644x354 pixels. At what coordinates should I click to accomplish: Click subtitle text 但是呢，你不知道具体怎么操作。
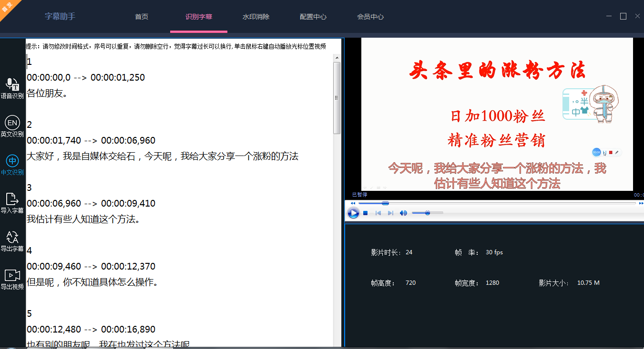pyautogui.click(x=92, y=282)
